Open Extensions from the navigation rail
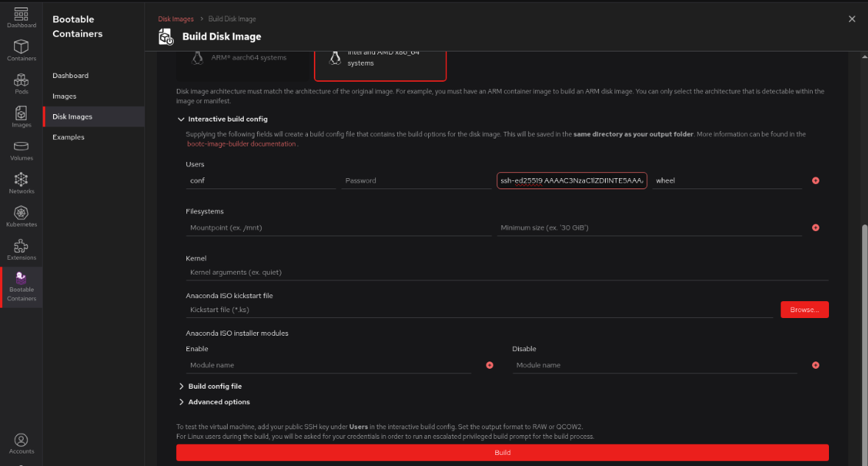Image resolution: width=868 pixels, height=466 pixels. click(21, 250)
